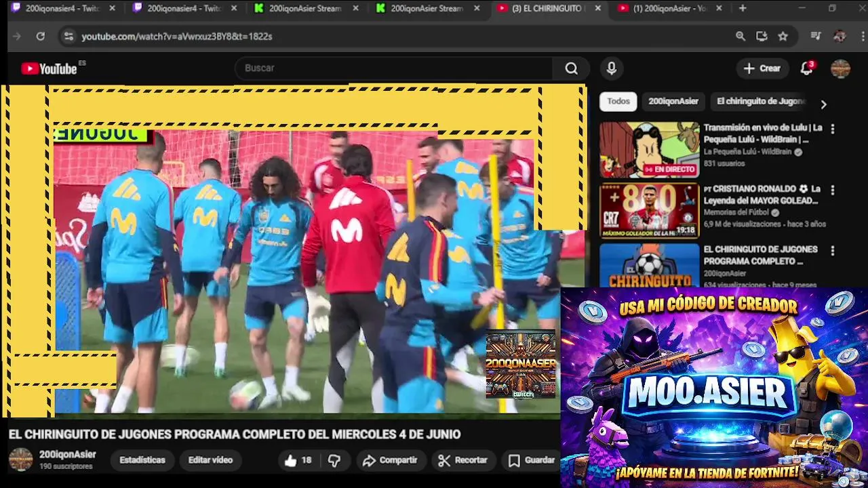The width and height of the screenshot is (868, 488).
Task: Click '200iqonAsier' channel in suggested video
Action: pyautogui.click(x=725, y=273)
